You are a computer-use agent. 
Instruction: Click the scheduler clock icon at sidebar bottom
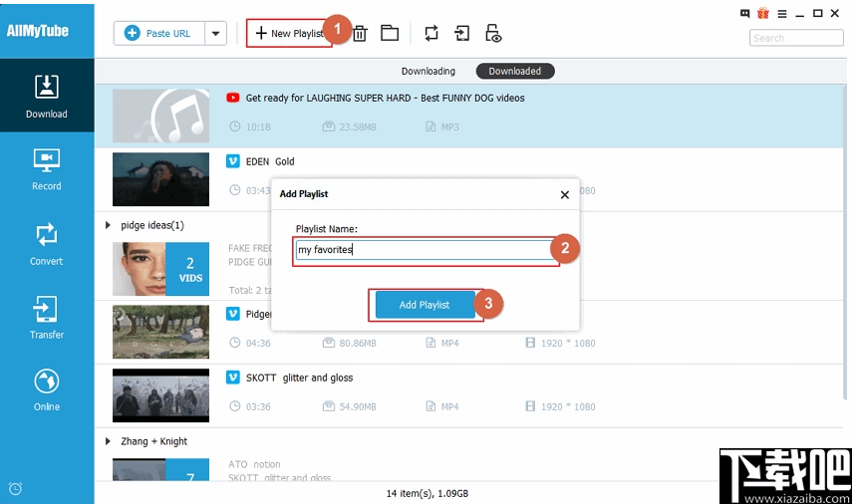(16, 488)
